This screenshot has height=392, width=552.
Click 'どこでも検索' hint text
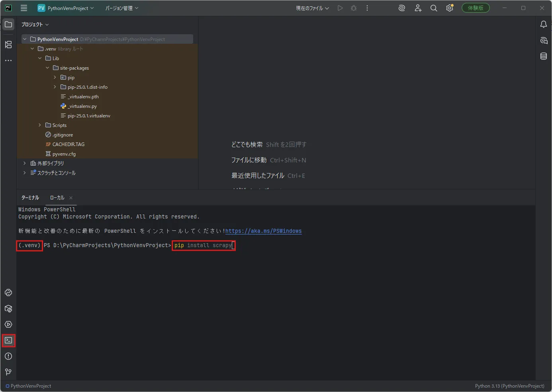coord(247,144)
